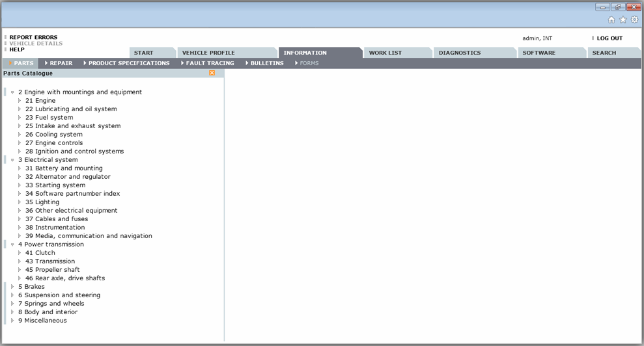
Task: Select 35 Lighting
Action: [x=42, y=202]
